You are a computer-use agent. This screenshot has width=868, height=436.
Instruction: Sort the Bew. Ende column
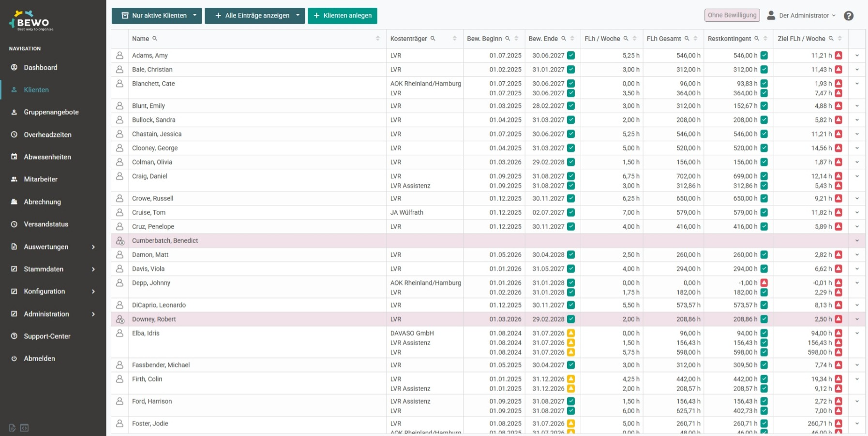point(572,39)
